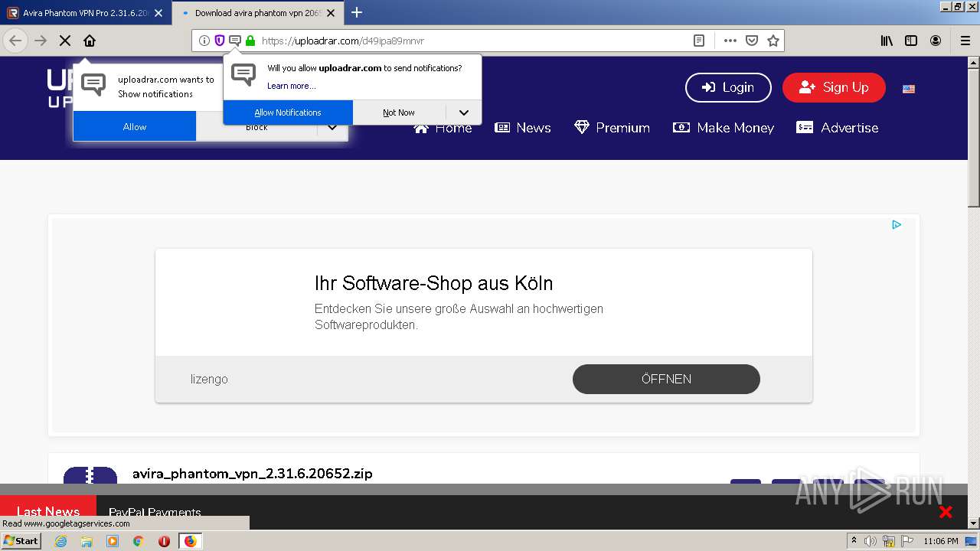The width and height of the screenshot is (980, 551).
Task: Dismiss the prompt with Not Now
Action: tap(399, 112)
